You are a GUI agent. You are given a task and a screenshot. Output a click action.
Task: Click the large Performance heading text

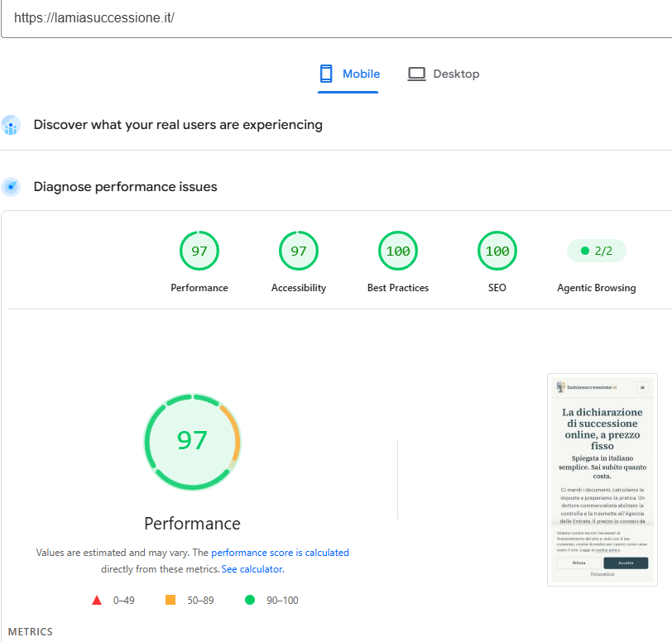coord(193,524)
